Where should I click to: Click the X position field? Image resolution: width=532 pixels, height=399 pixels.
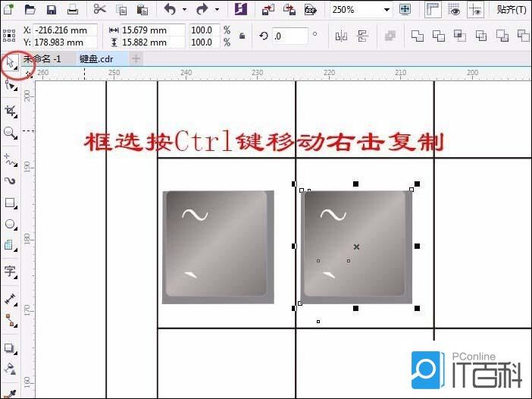65,30
